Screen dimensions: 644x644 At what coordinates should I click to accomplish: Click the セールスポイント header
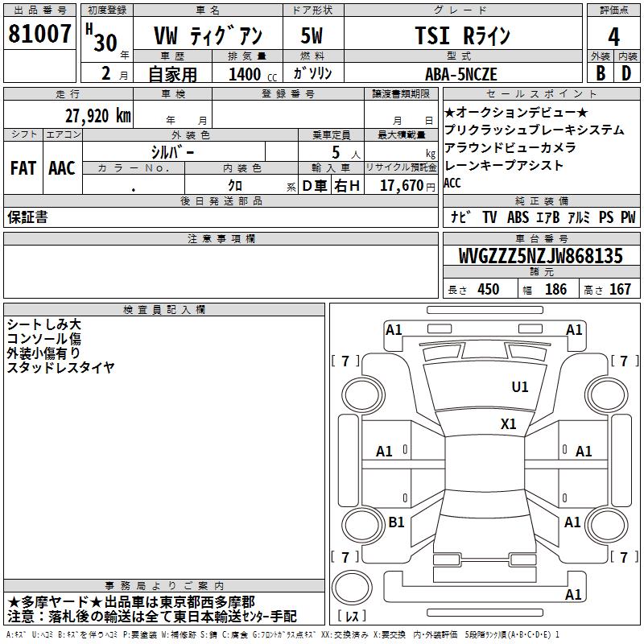click(542, 94)
